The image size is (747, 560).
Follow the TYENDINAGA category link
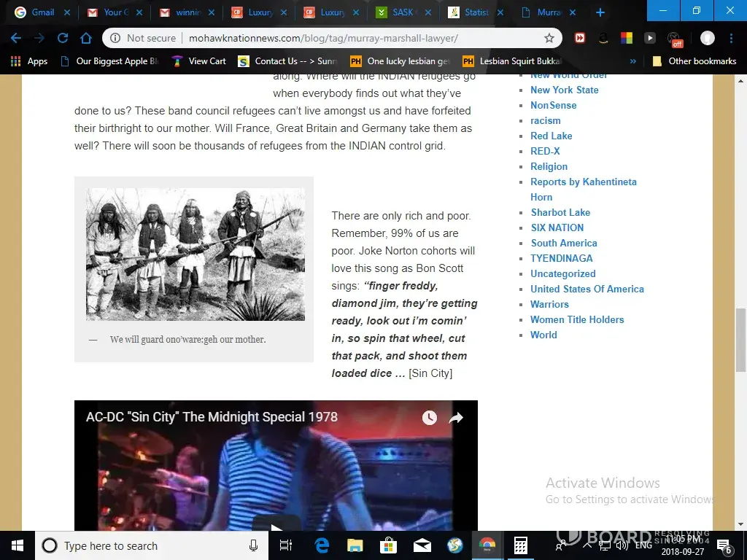coord(561,258)
